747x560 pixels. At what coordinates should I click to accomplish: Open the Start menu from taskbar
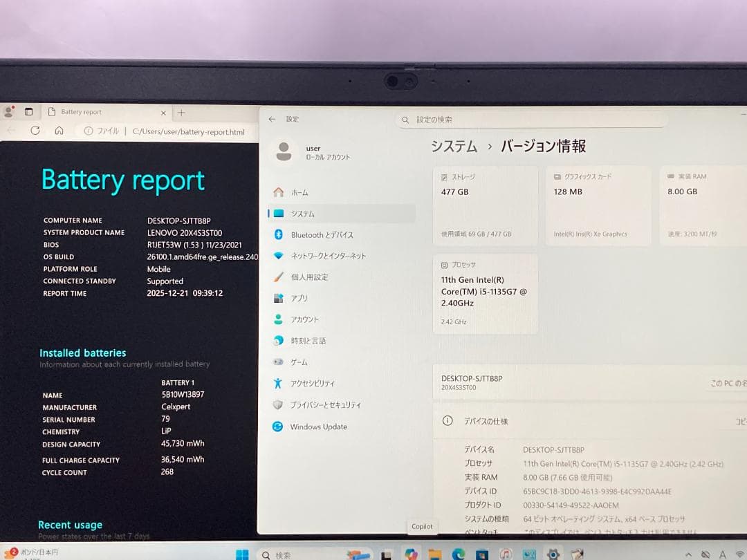242,553
